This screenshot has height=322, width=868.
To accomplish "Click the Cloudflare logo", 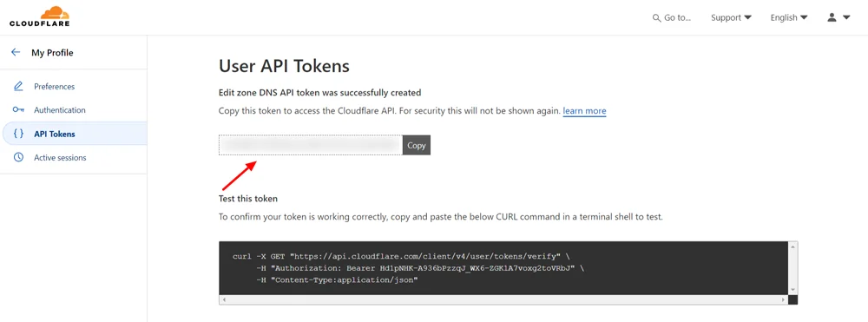I will tap(39, 16).
